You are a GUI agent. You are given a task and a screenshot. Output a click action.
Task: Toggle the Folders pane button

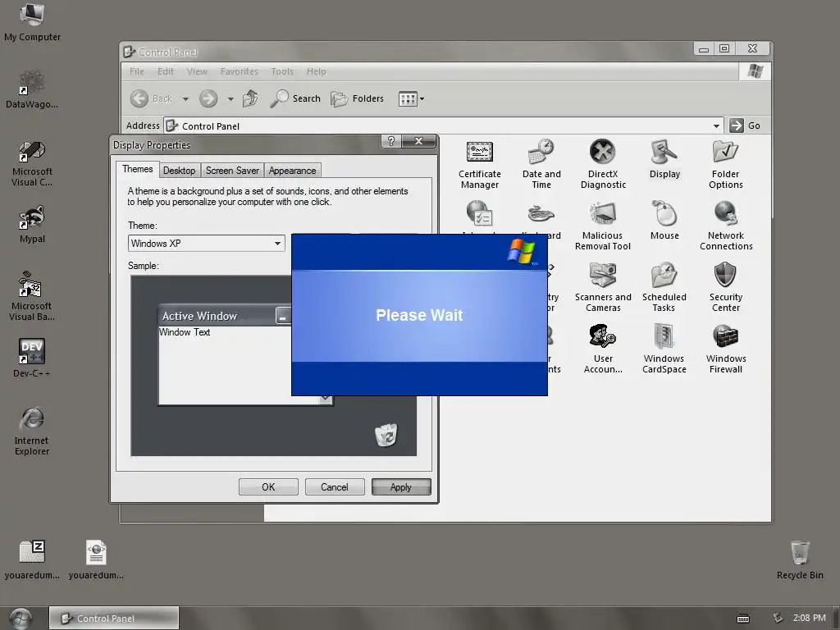(x=357, y=98)
